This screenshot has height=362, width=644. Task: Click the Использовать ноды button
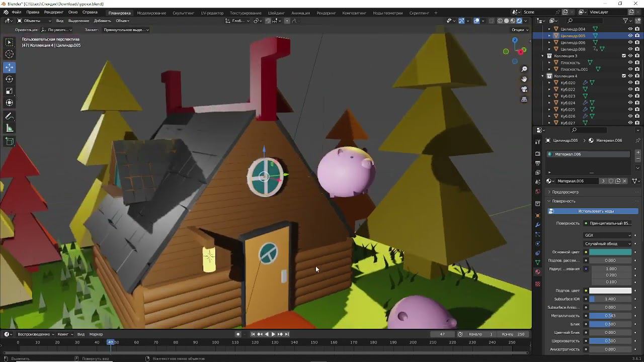point(595,211)
